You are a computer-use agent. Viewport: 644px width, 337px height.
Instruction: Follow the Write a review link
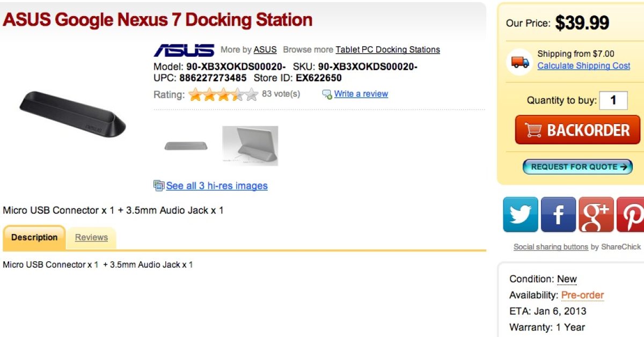[361, 94]
